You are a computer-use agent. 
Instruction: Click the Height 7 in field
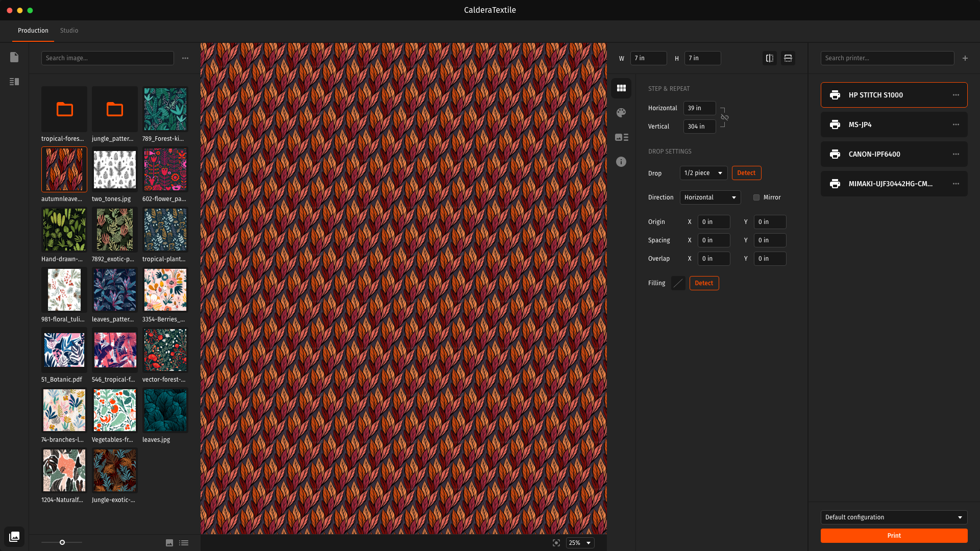pyautogui.click(x=702, y=58)
